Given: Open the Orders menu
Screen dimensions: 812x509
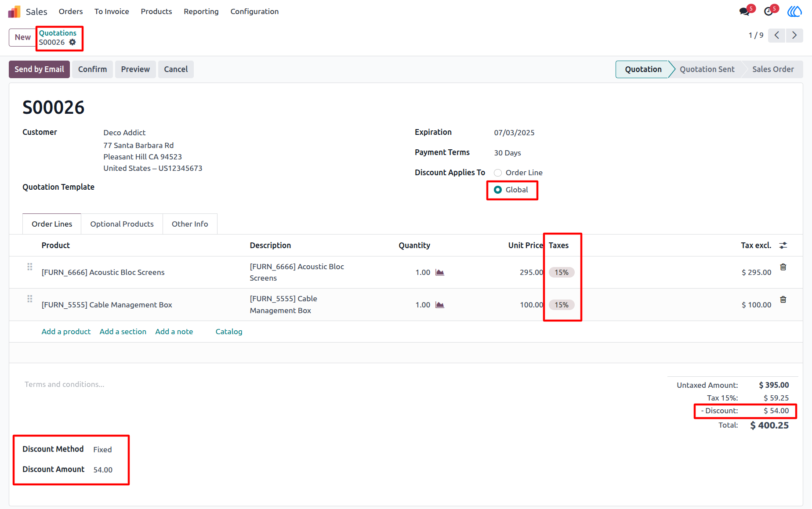Looking at the screenshot, I should coord(71,11).
